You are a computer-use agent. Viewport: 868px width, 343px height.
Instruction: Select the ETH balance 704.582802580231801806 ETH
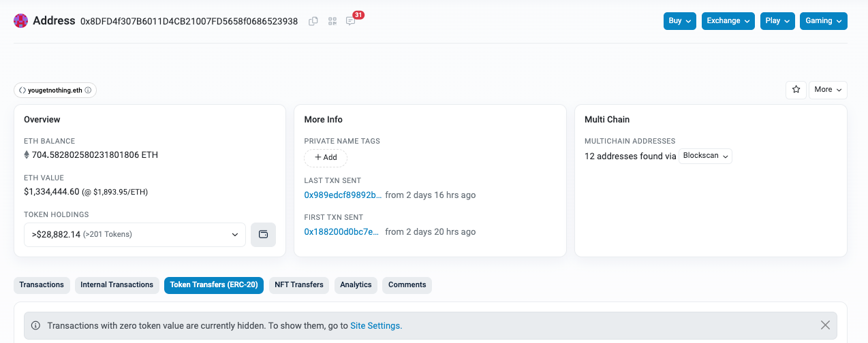click(95, 155)
